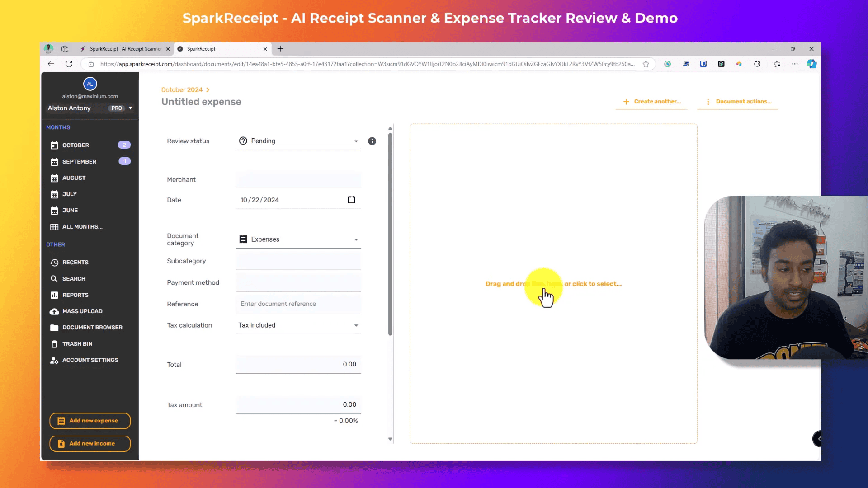Viewport: 868px width, 488px height.
Task: Click the AL user avatar
Action: [x=90, y=84]
